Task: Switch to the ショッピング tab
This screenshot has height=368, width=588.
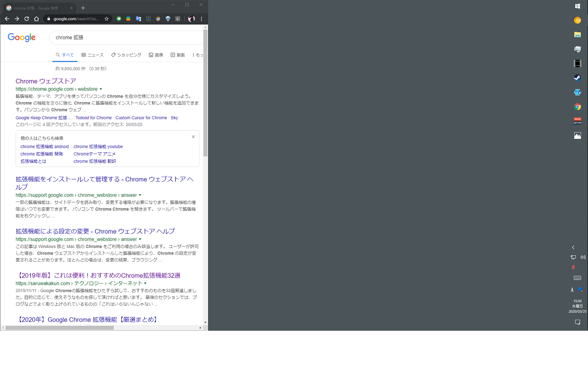Action: [126, 55]
